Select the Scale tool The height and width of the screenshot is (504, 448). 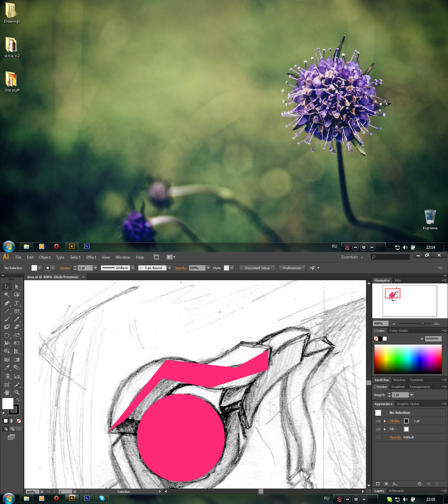click(x=16, y=335)
